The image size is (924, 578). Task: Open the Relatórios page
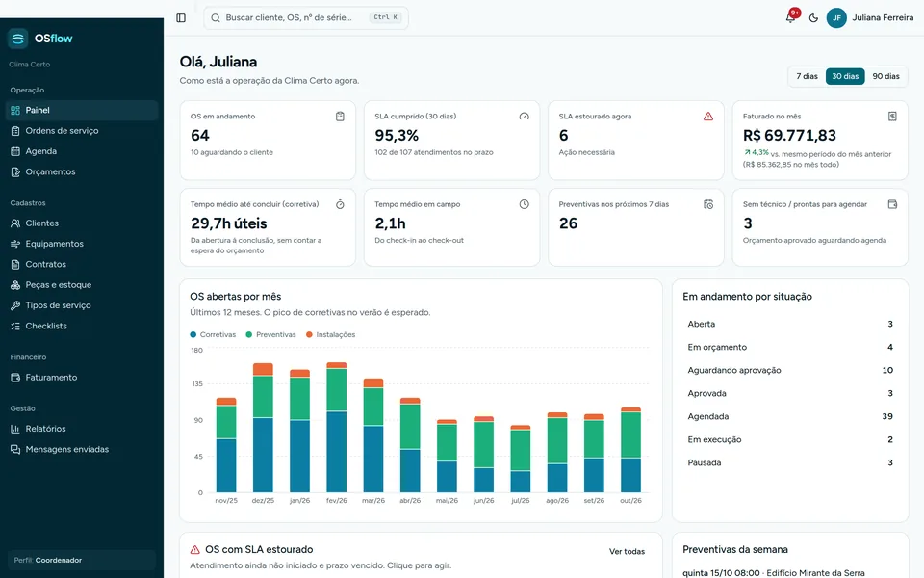82,429
